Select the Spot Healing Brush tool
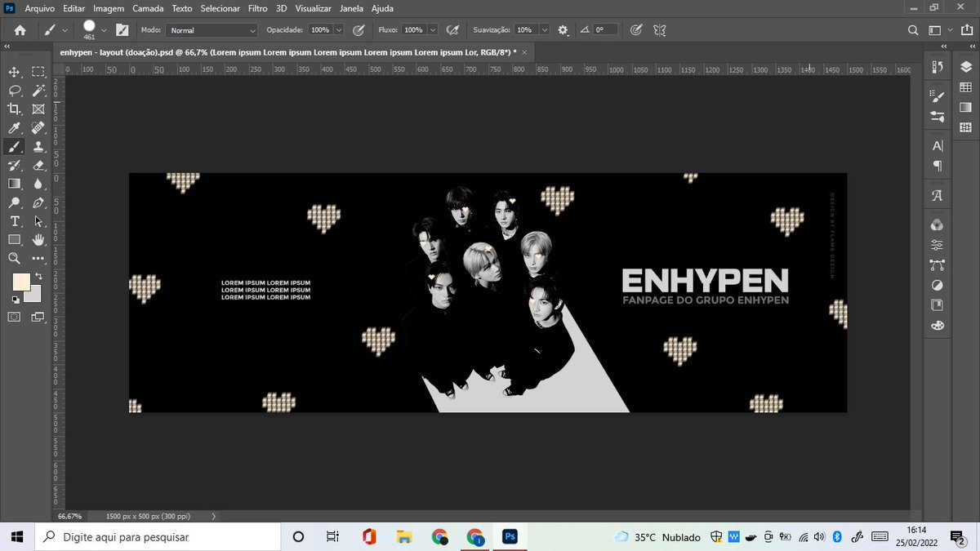The width and height of the screenshot is (980, 551). click(x=38, y=128)
